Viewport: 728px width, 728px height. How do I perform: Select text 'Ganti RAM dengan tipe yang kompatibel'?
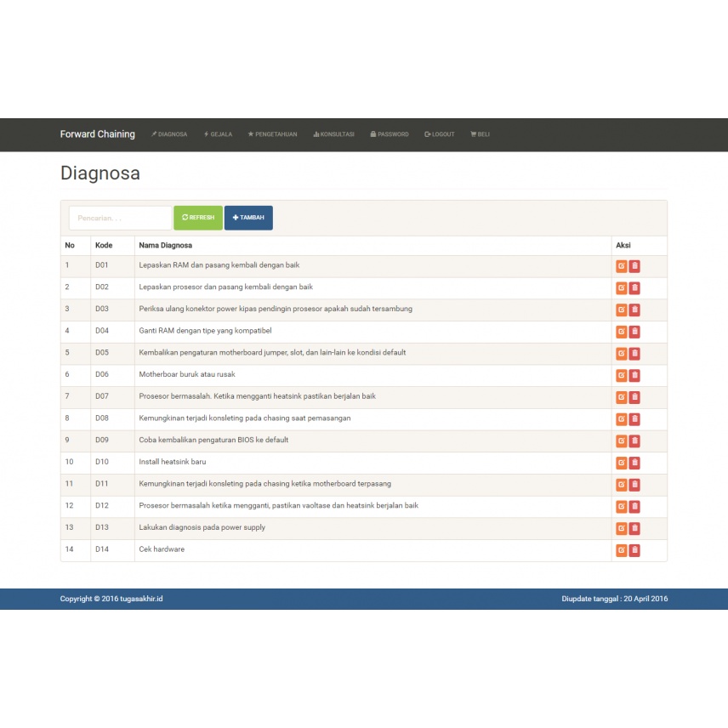coord(205,331)
